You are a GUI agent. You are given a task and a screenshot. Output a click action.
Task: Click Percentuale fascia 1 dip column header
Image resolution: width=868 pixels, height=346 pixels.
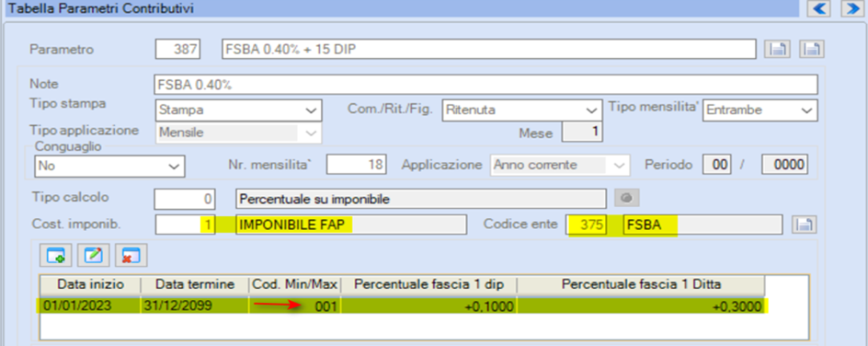429,284
